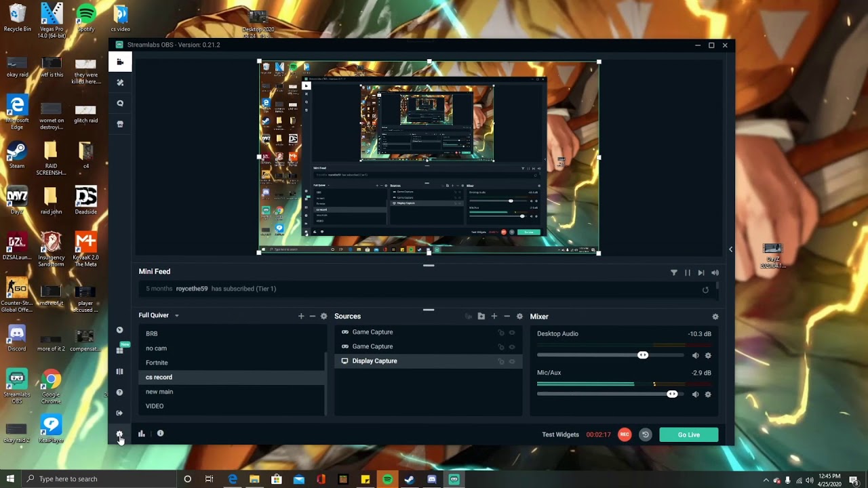
Task: Add a new scene with plus icon
Action: coord(301,316)
